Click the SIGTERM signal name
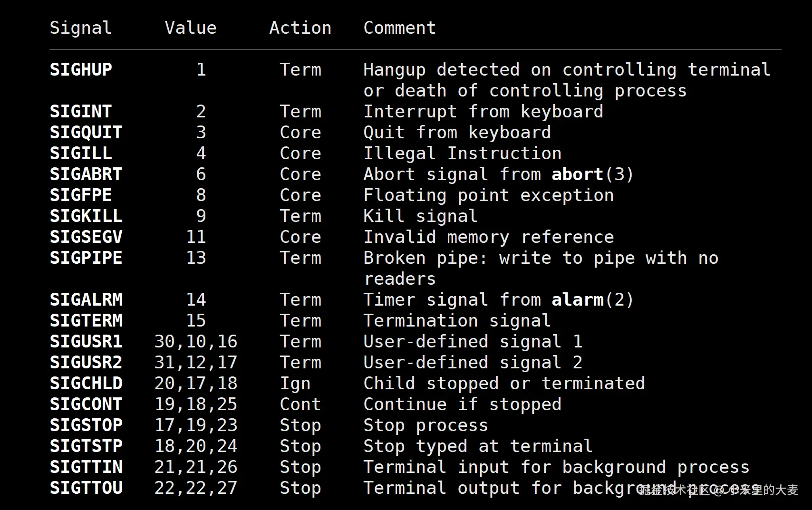812x510 pixels. [86, 321]
